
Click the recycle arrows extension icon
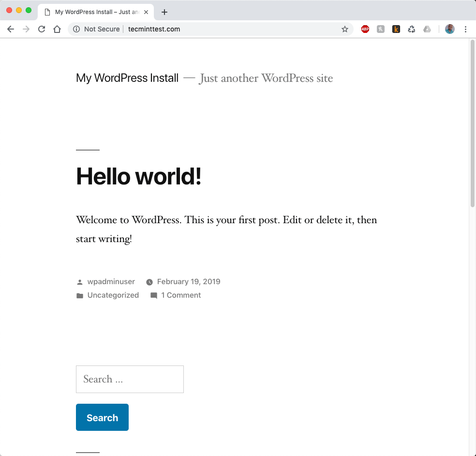tap(411, 29)
